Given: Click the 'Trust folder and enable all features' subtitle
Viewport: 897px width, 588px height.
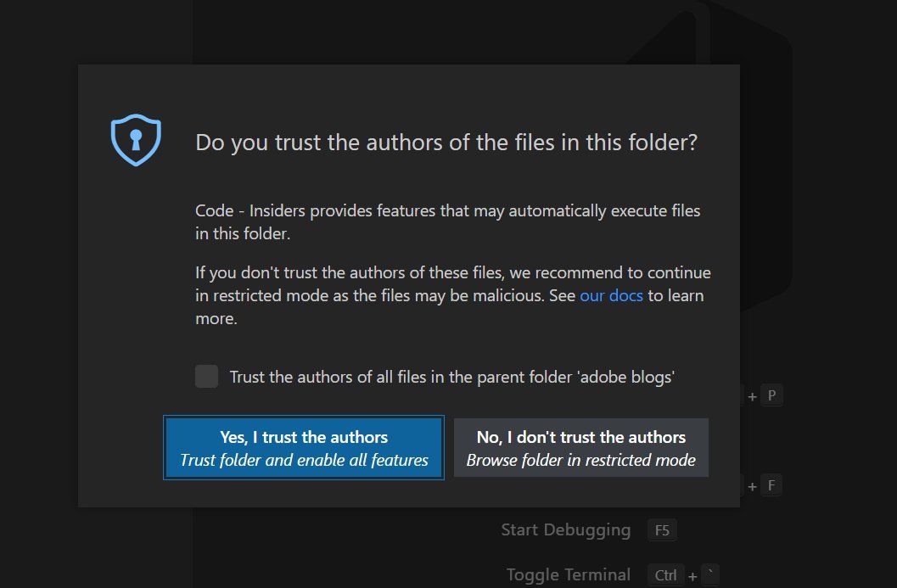Looking at the screenshot, I should coord(304,461).
